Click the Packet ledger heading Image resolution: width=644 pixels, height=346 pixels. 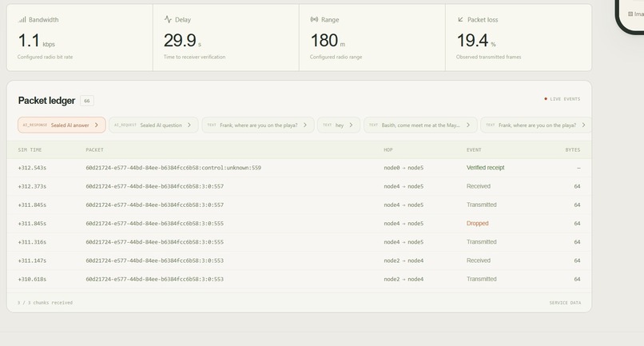[x=46, y=101]
